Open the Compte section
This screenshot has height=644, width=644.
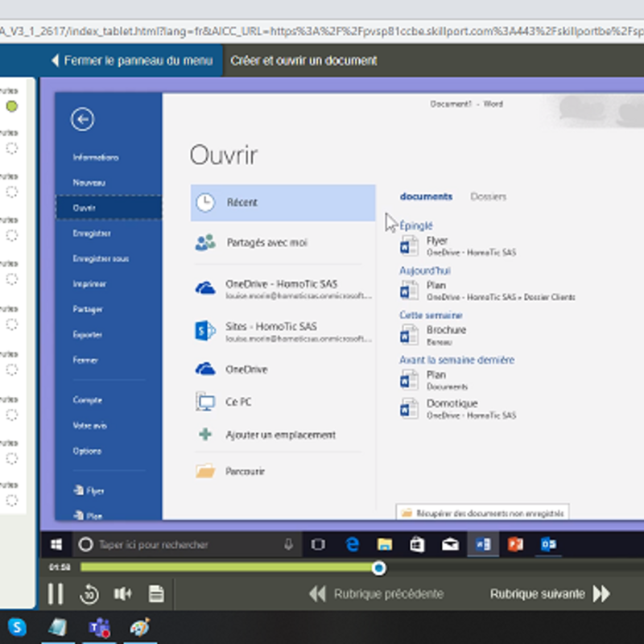click(x=87, y=399)
